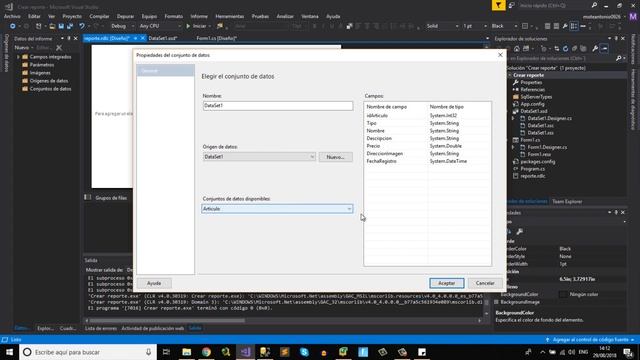Open the Solid border style dropdown
Image resolution: width=640 pixels, height=360 pixels.
442,26
